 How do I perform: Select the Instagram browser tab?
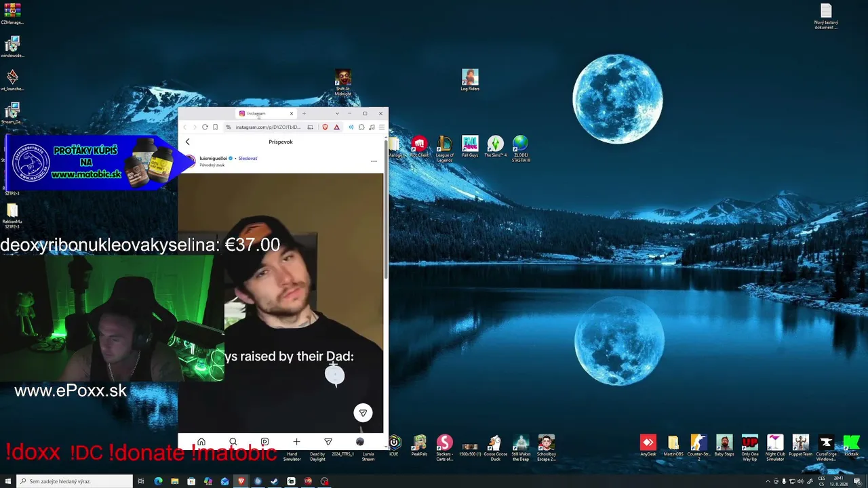[x=265, y=113]
